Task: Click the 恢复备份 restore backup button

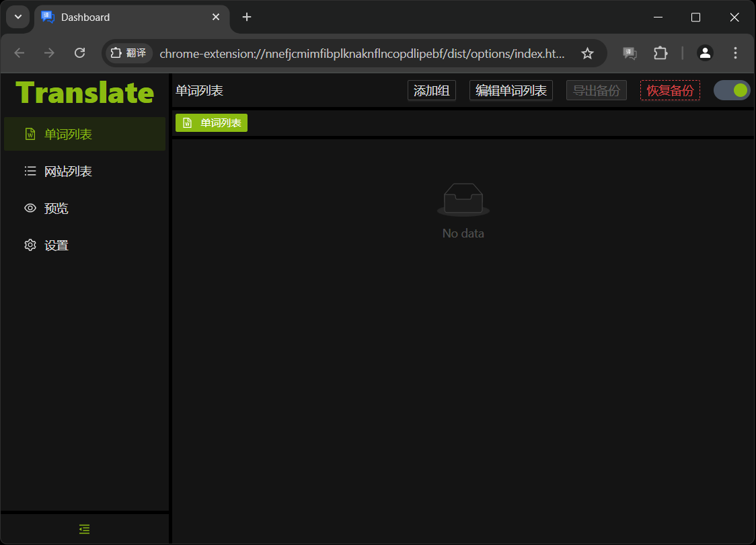Action: pos(670,89)
